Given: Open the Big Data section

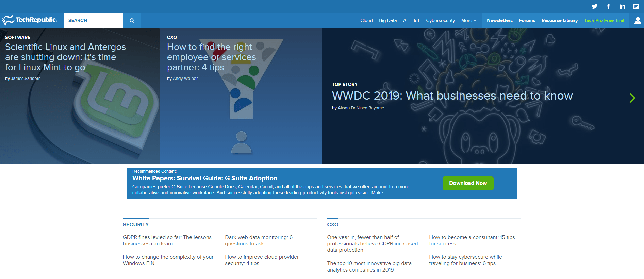Looking at the screenshot, I should point(388,20).
